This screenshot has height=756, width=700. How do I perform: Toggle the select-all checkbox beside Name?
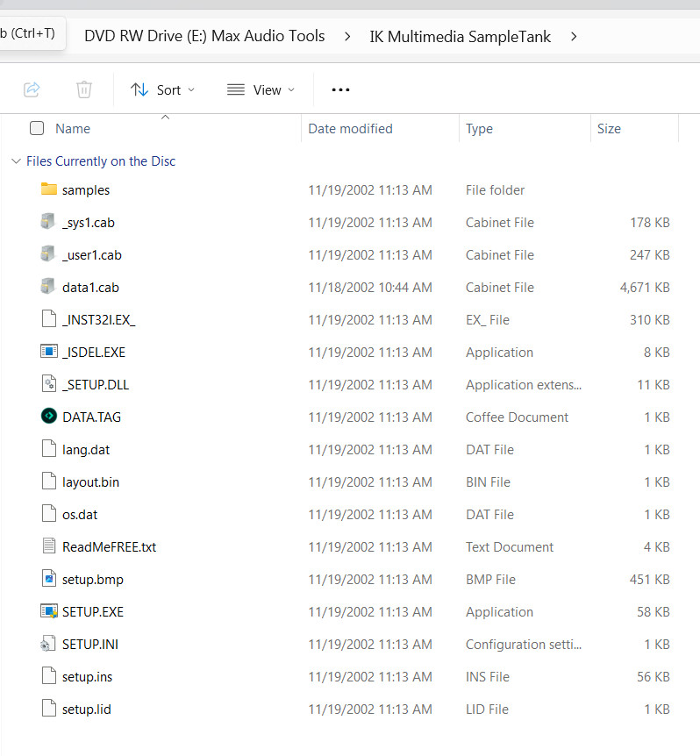point(37,128)
